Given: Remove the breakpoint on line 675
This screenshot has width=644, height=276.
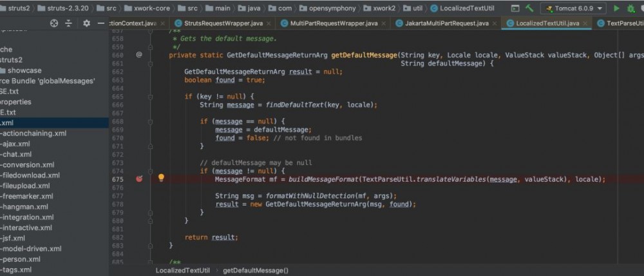Looking at the screenshot, I should (x=139, y=179).
